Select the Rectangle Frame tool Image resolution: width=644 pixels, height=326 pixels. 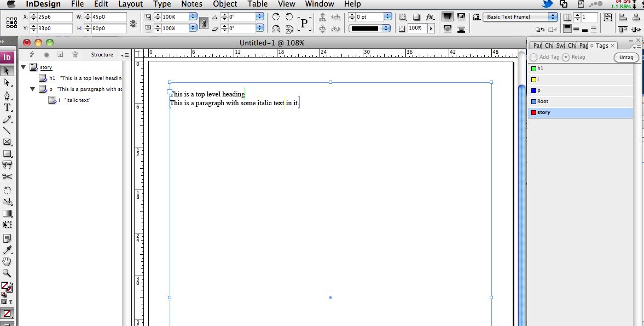[7, 142]
